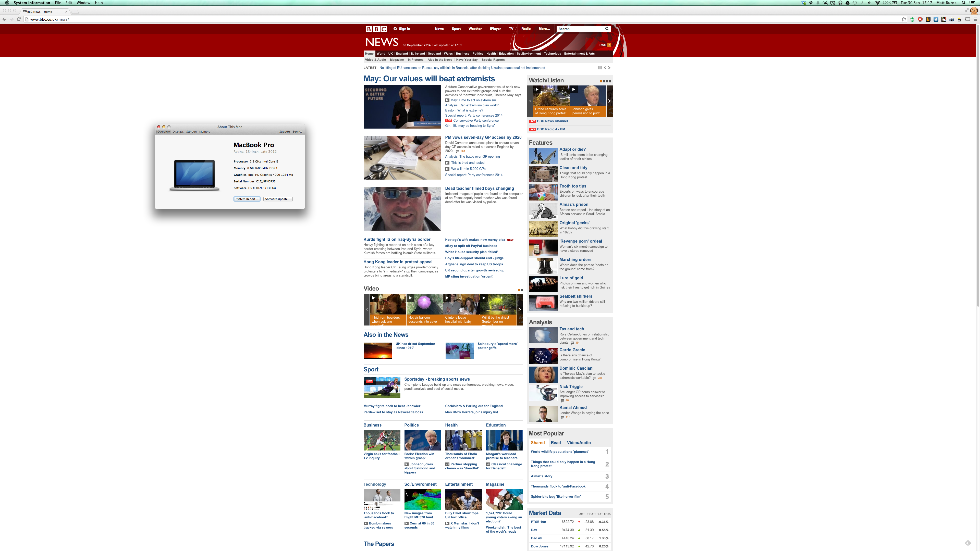The image size is (980, 551).
Task: Open 'World wildlife populations plummet' link
Action: [x=560, y=452]
